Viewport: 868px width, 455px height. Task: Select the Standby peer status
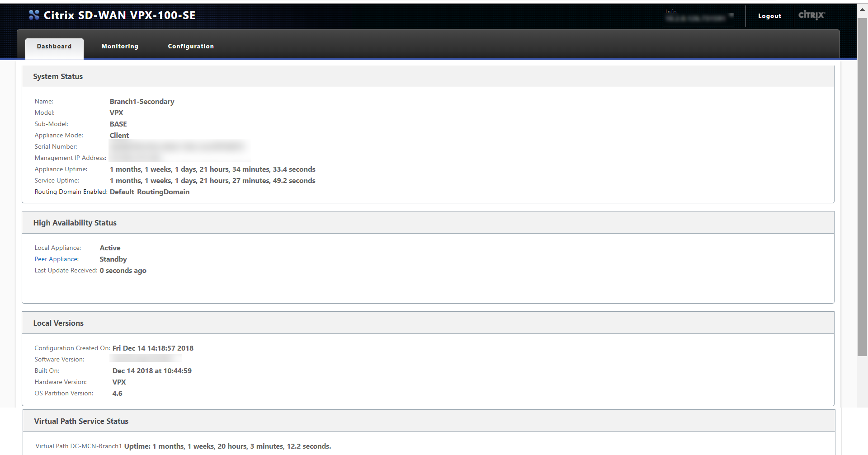pyautogui.click(x=113, y=259)
